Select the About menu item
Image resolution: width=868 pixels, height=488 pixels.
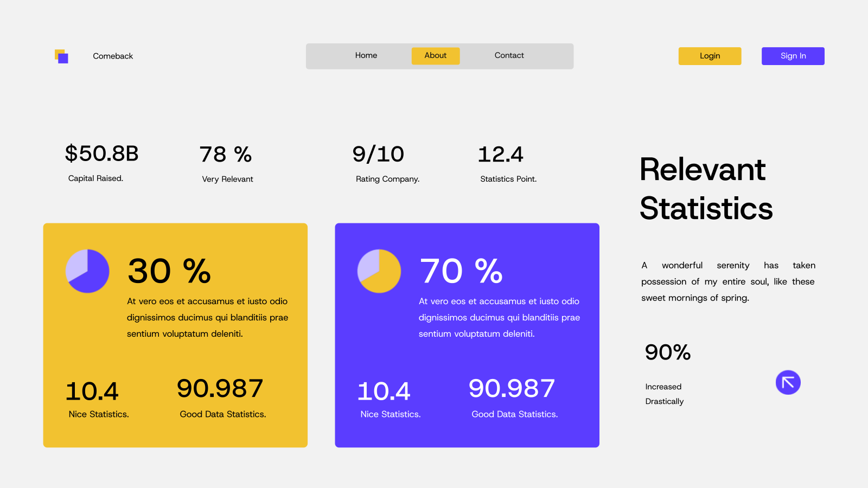point(436,56)
